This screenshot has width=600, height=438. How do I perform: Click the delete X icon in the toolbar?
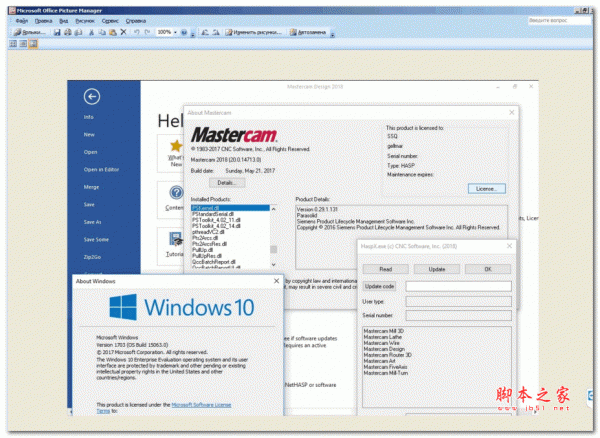(x=123, y=32)
